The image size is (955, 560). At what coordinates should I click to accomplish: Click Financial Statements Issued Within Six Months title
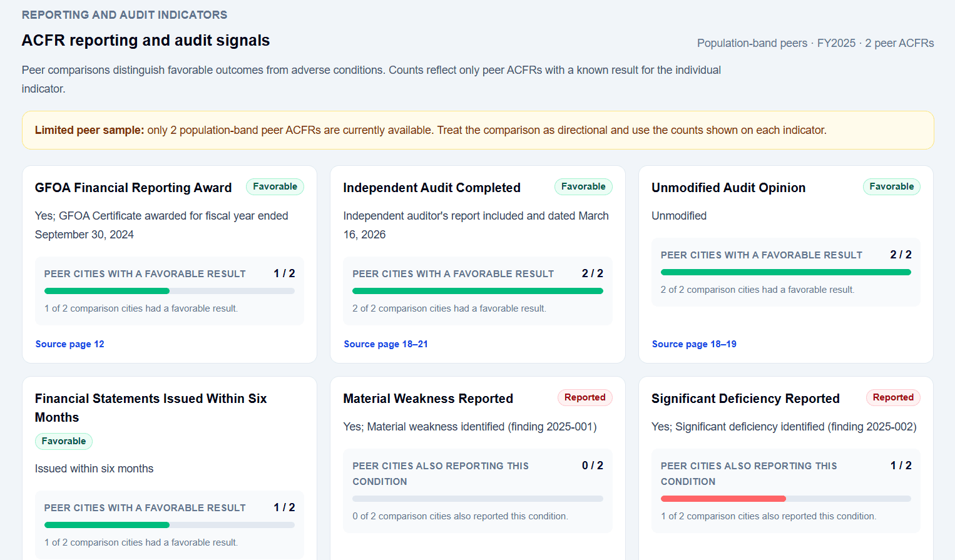[151, 408]
